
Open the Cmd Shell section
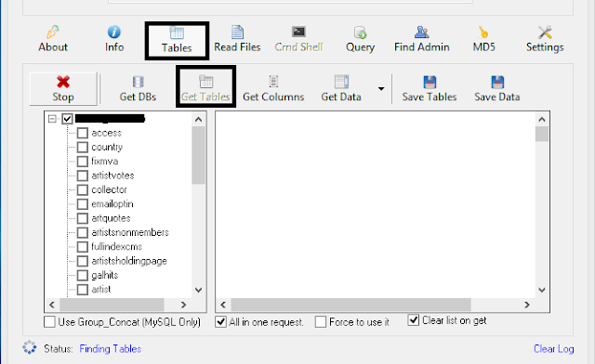pyautogui.click(x=298, y=39)
